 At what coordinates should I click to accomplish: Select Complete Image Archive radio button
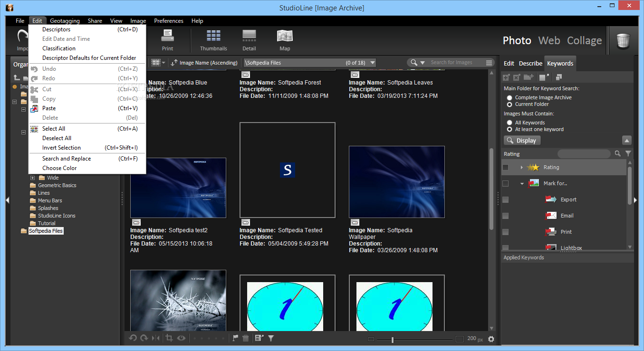(509, 97)
